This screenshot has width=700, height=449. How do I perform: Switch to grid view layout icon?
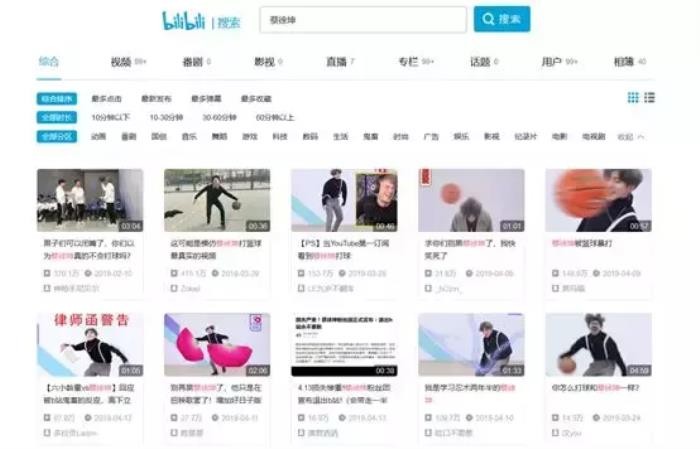tap(633, 98)
